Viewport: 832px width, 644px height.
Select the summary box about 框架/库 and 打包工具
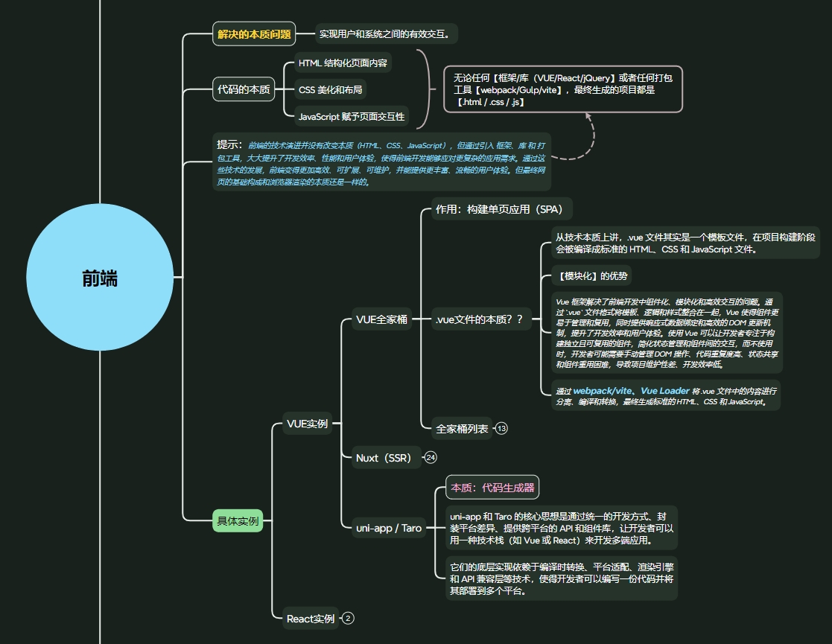(x=563, y=90)
